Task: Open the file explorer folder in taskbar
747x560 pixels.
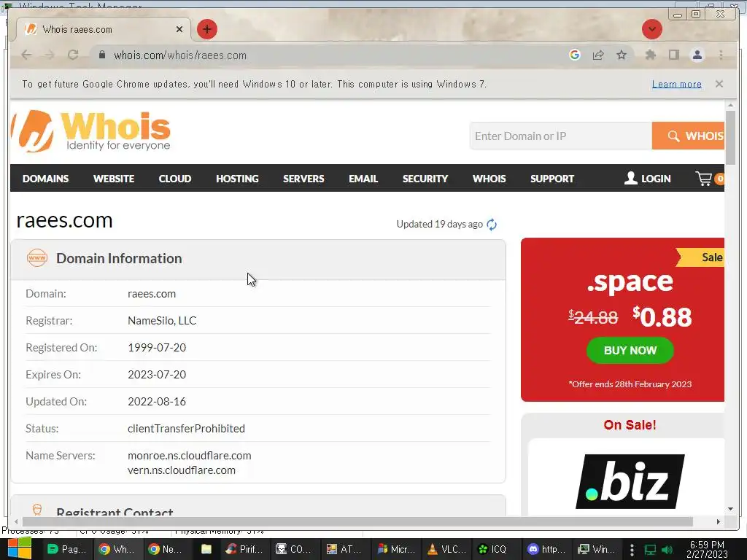Action: [206, 549]
